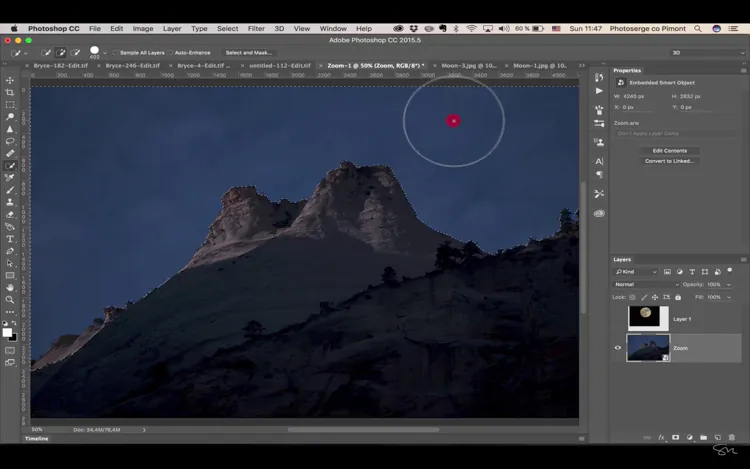Open the tool preset picker arrow

(26, 53)
